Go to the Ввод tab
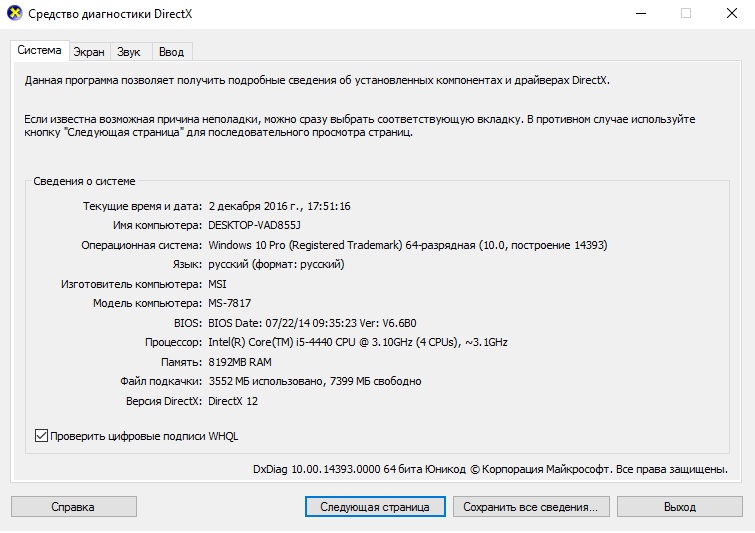 (171, 52)
